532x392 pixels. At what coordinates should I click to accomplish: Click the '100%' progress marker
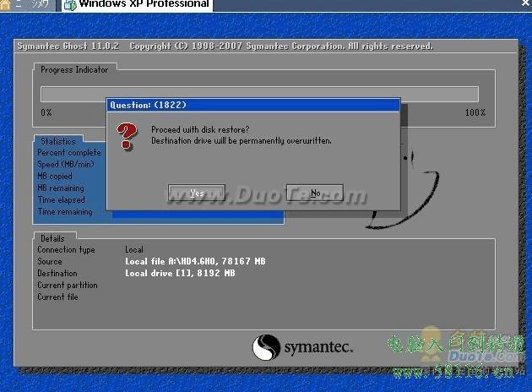pos(475,112)
